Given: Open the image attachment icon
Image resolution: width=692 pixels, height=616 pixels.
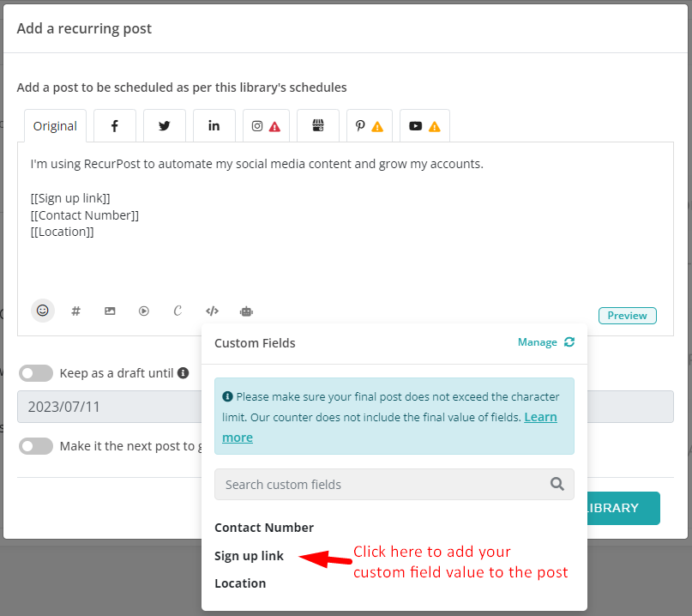Looking at the screenshot, I should pos(110,311).
